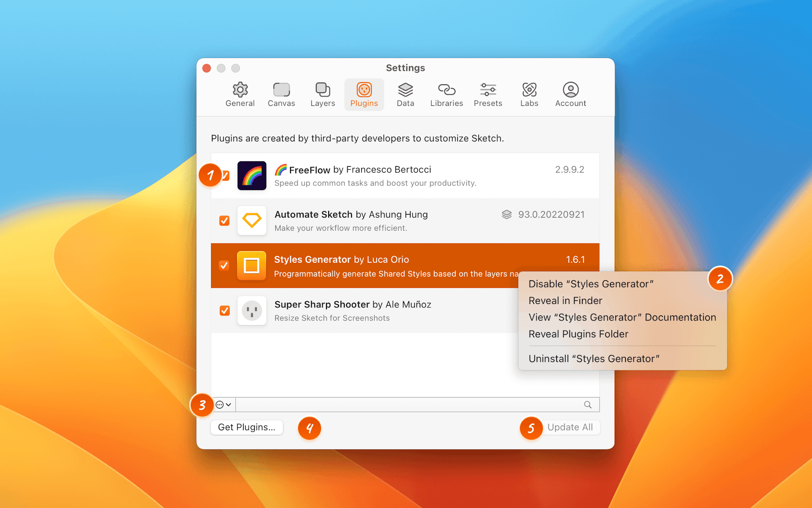
Task: Go to the Data settings tab
Action: pyautogui.click(x=405, y=94)
